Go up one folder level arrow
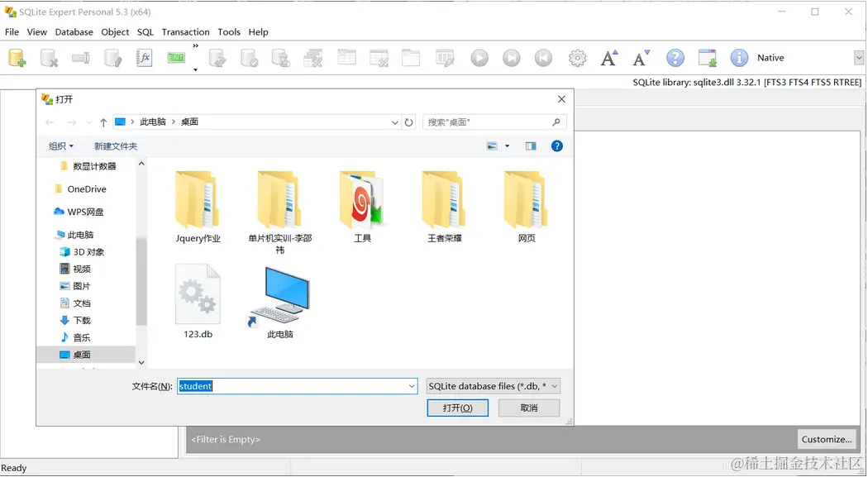The height and width of the screenshot is (477, 868). [x=103, y=122]
